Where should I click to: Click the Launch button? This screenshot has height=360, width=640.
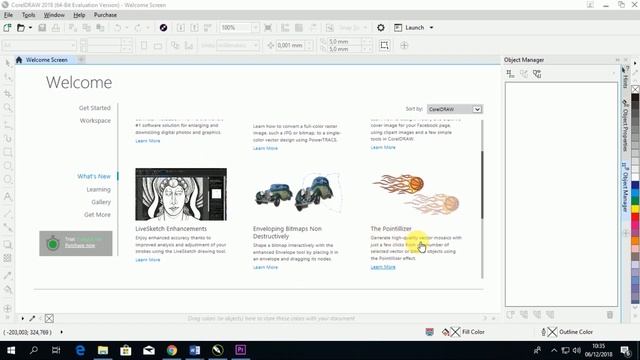point(409,28)
